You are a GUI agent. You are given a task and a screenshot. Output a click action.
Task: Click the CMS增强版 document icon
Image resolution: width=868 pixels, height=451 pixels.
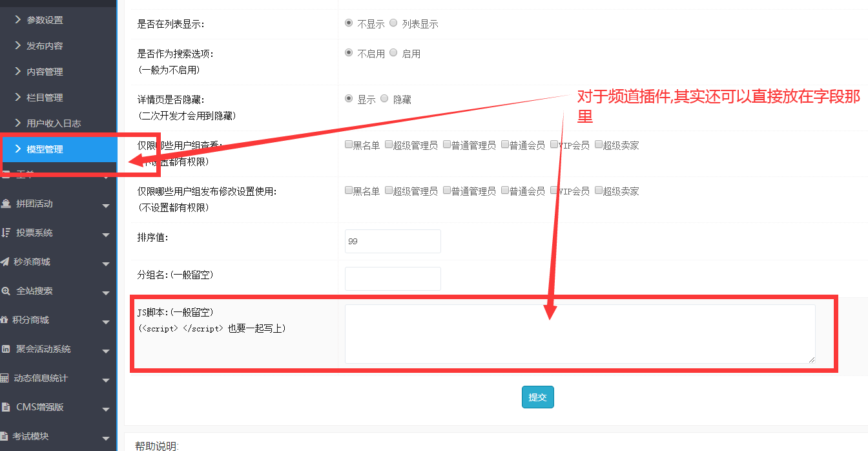[x=6, y=407]
